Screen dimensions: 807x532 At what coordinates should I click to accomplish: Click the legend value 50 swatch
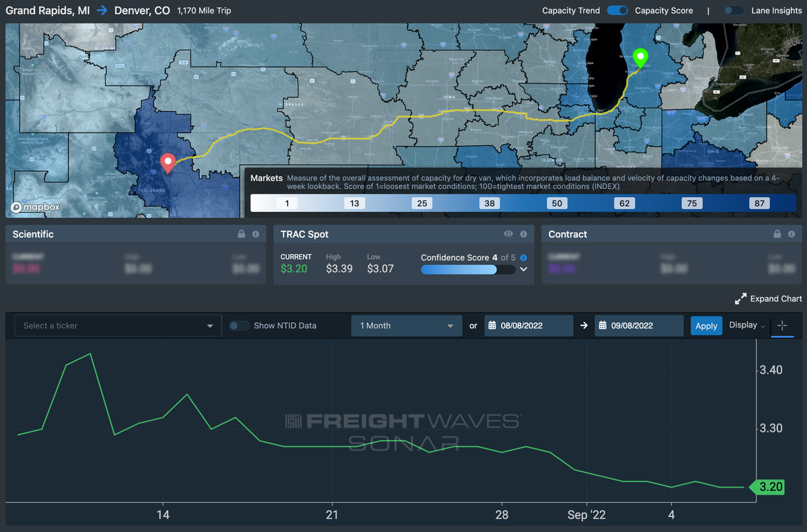(x=557, y=203)
